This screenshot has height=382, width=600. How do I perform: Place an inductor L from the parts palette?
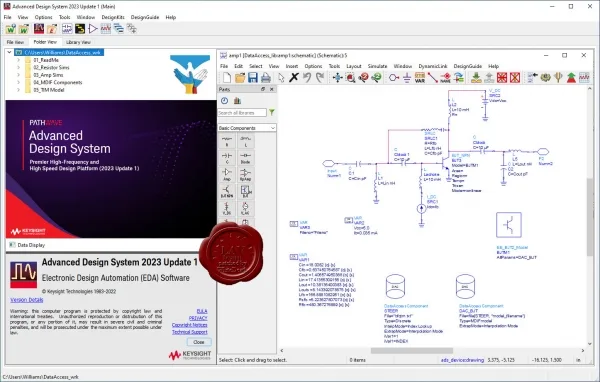(246, 141)
